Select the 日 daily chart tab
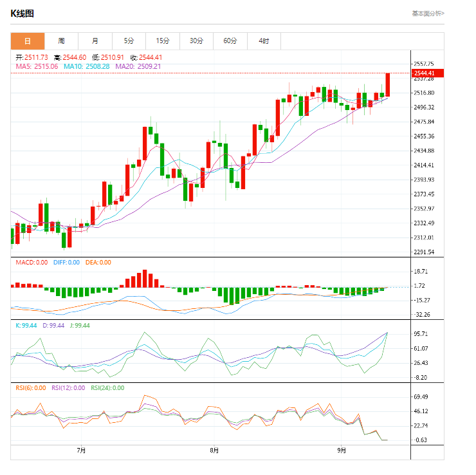 tap(28, 41)
